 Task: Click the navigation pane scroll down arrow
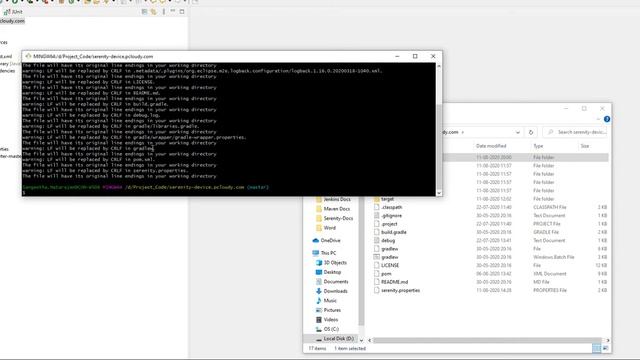tap(361, 340)
